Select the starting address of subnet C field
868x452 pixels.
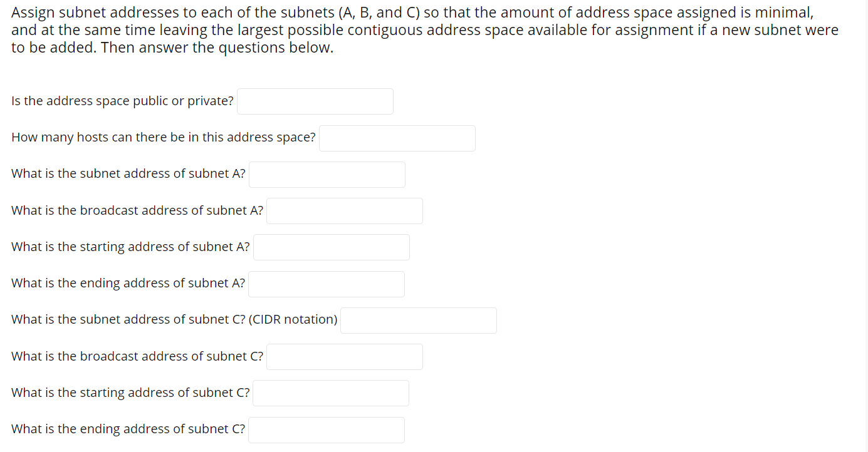click(330, 393)
